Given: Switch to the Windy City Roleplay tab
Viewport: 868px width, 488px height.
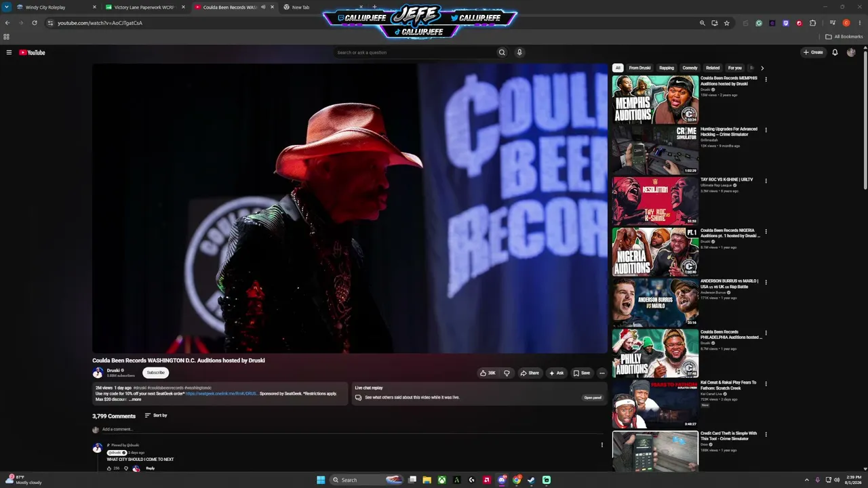Looking at the screenshot, I should click(56, 7).
